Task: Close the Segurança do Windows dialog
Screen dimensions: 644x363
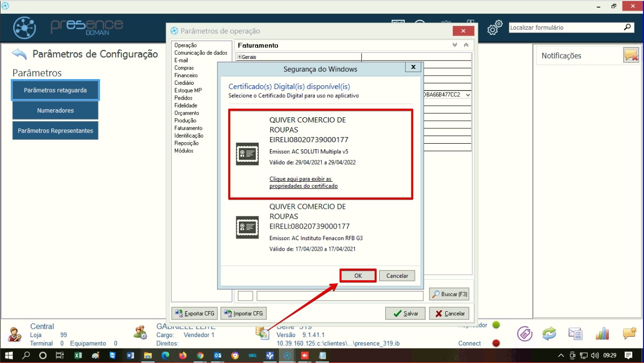Action: (413, 67)
